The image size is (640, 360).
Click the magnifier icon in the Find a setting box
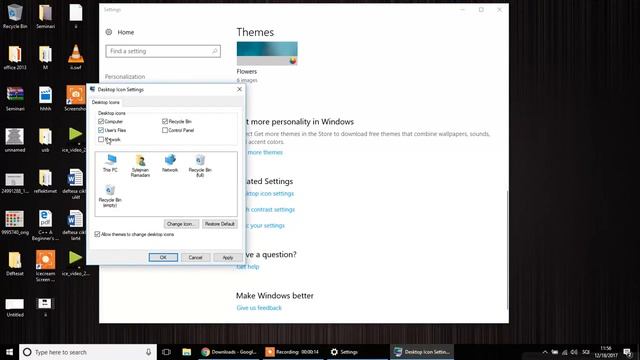[215, 51]
